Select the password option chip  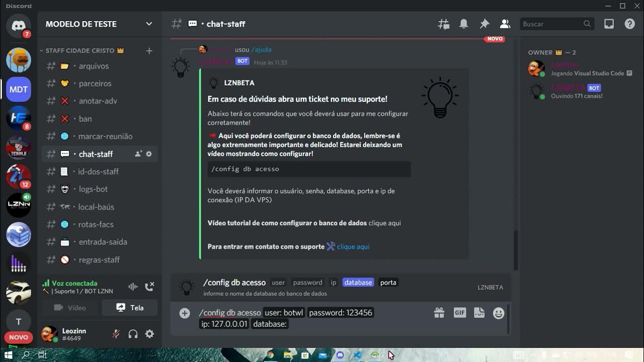[307, 283]
